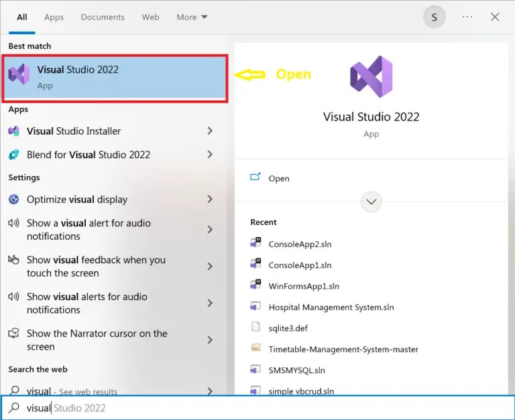Switch to the Web tab

coord(150,17)
